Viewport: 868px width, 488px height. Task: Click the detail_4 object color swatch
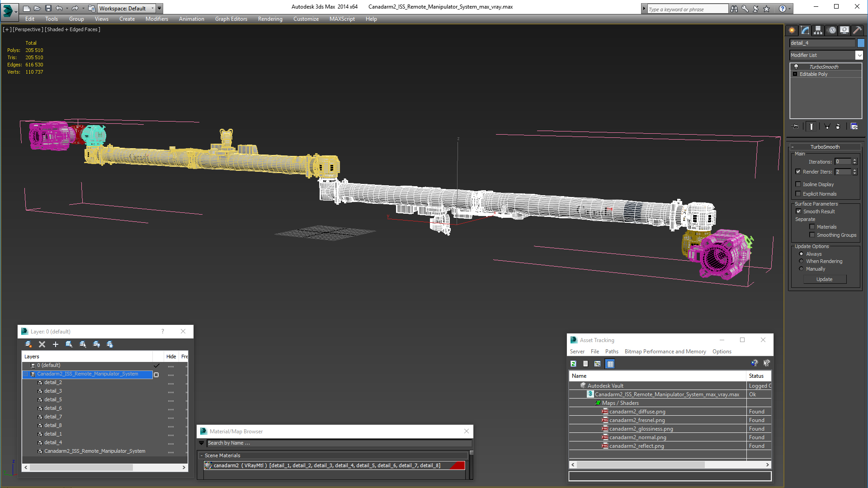[861, 43]
